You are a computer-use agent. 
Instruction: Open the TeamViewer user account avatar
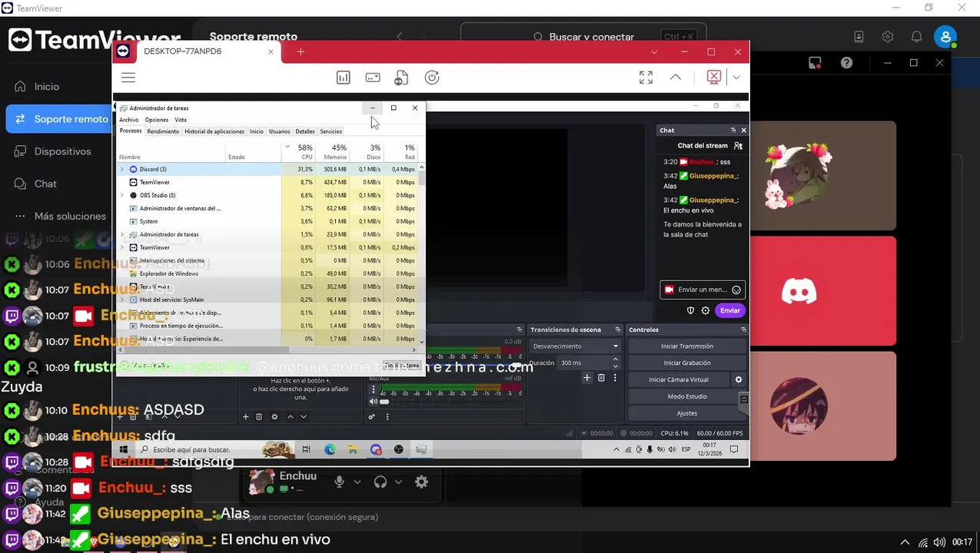[945, 36]
